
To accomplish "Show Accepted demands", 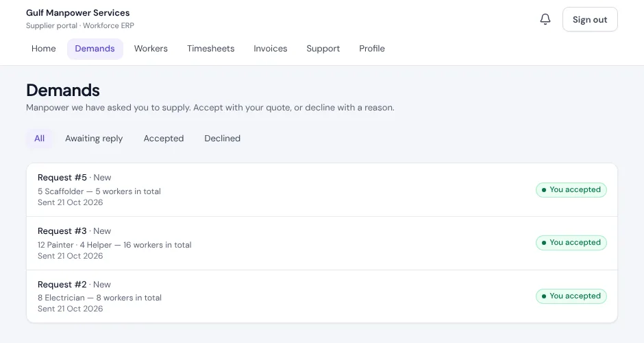I will (x=164, y=139).
